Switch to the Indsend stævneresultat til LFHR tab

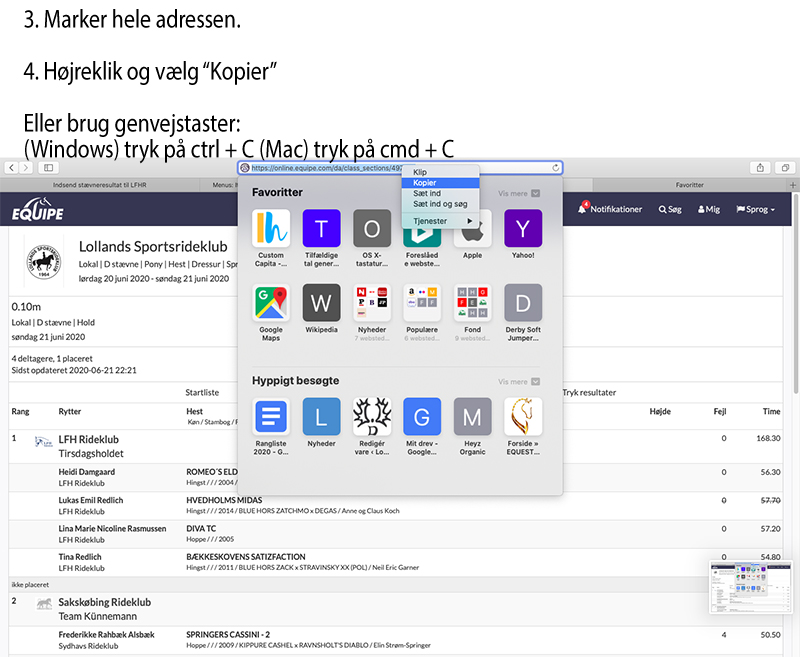(100, 185)
